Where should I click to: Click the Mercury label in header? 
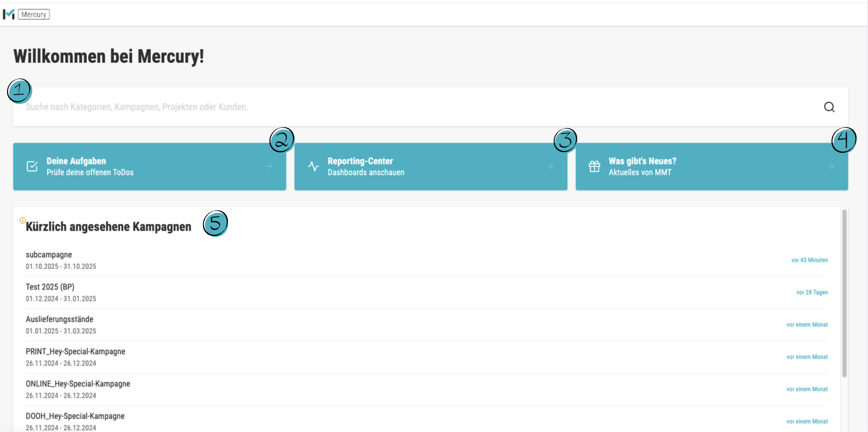[34, 14]
